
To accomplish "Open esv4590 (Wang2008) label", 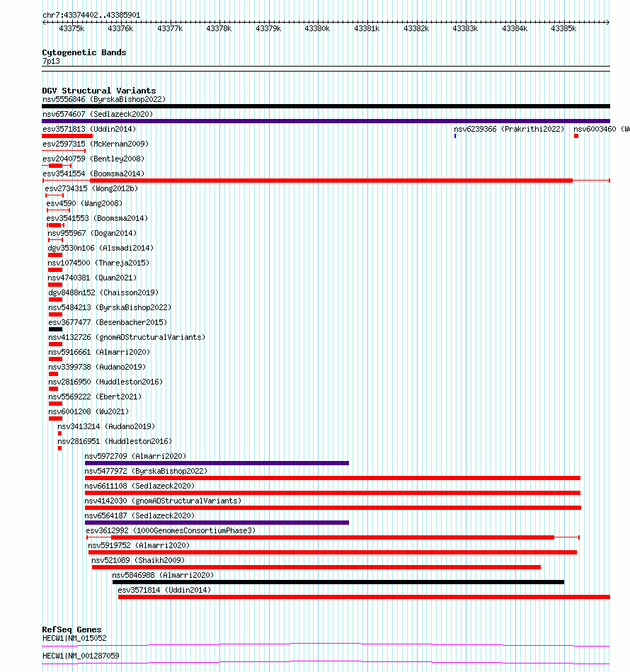I will (84, 203).
